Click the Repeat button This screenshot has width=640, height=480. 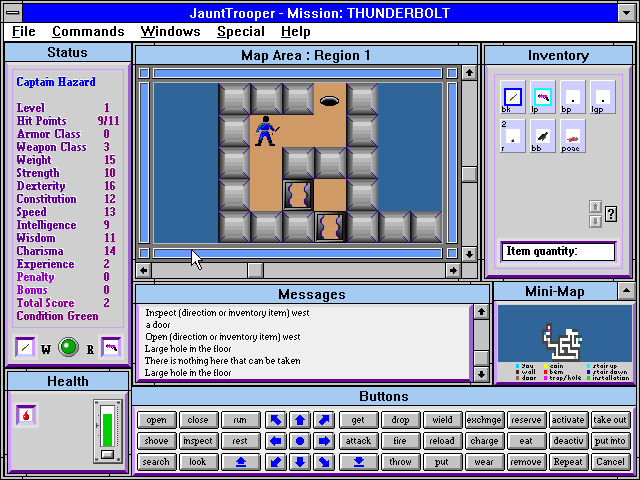[x=568, y=462]
